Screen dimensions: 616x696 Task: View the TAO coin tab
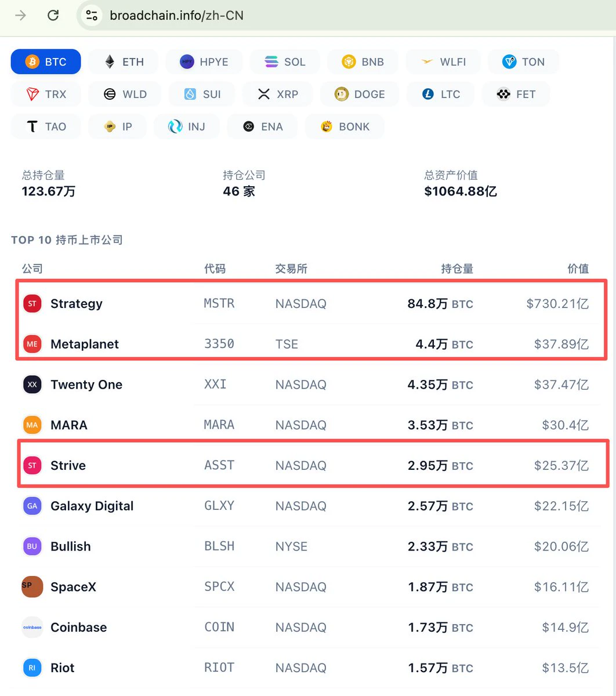point(46,126)
